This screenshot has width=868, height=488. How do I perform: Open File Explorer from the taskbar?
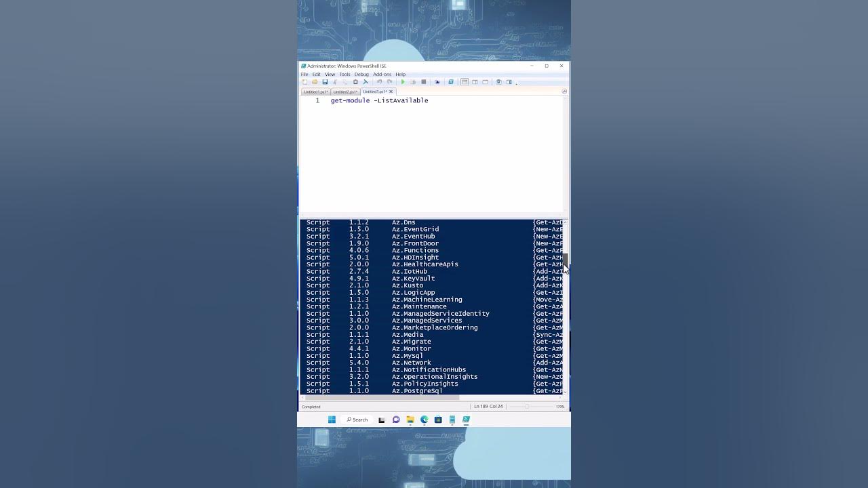pyautogui.click(x=410, y=420)
